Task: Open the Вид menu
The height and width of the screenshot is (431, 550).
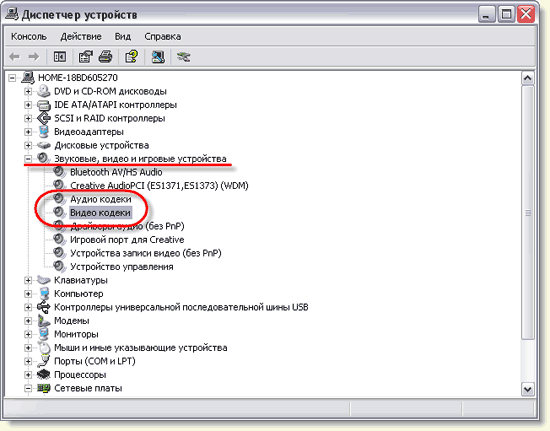Action: pyautogui.click(x=123, y=36)
